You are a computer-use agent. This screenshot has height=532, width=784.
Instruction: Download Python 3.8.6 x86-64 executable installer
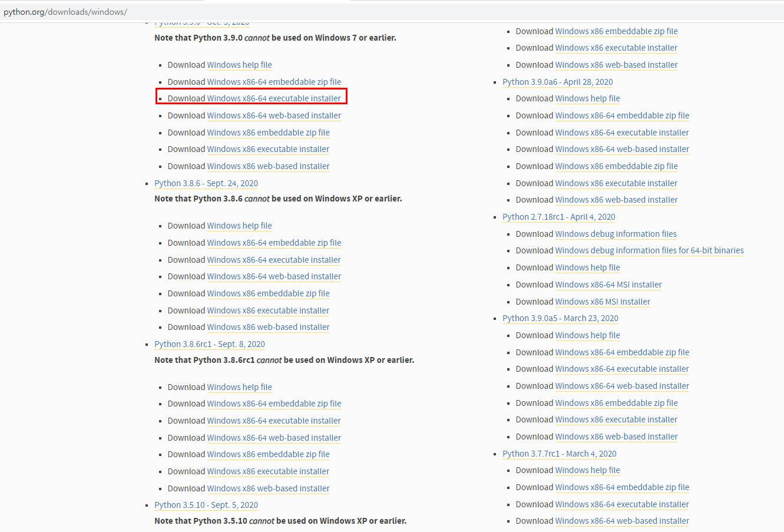point(274,260)
